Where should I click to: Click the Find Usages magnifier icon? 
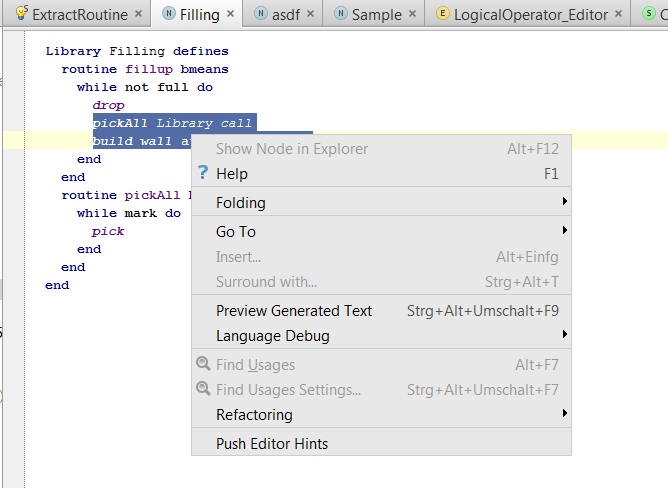pyautogui.click(x=203, y=365)
